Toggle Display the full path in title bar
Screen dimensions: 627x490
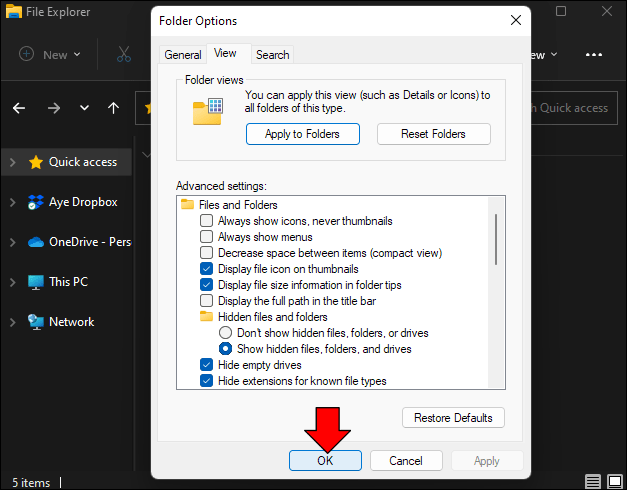click(207, 301)
